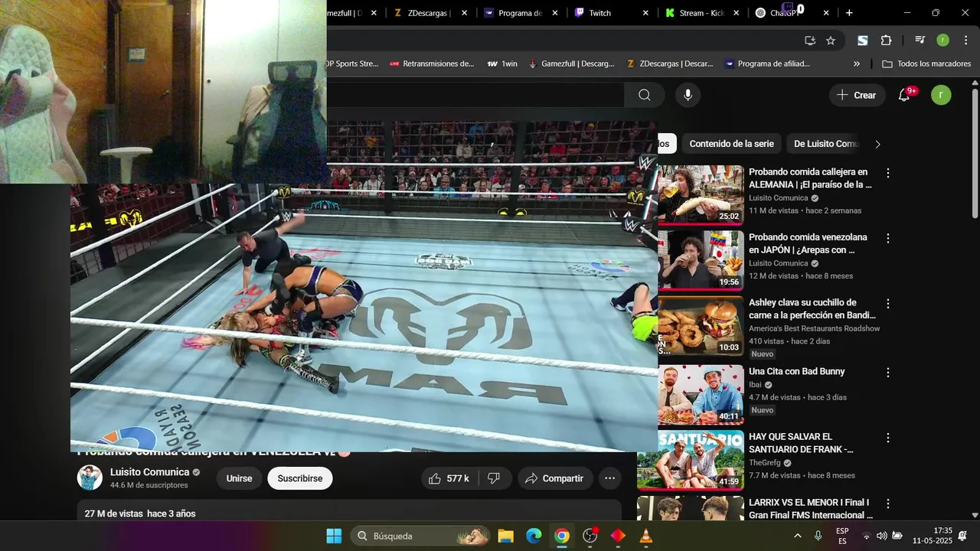980x551 pixels.
Task: Close the Twitch browser tab
Action: (645, 13)
